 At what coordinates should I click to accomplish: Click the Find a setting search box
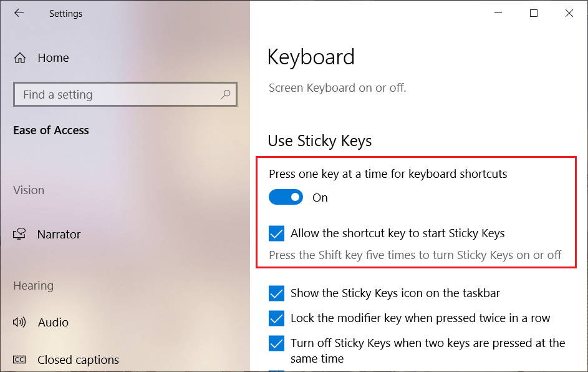118,95
